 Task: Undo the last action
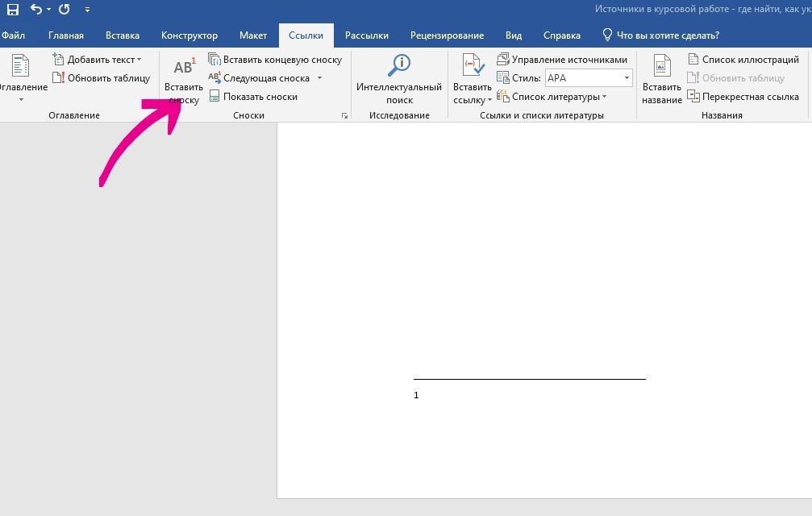pyautogui.click(x=35, y=9)
